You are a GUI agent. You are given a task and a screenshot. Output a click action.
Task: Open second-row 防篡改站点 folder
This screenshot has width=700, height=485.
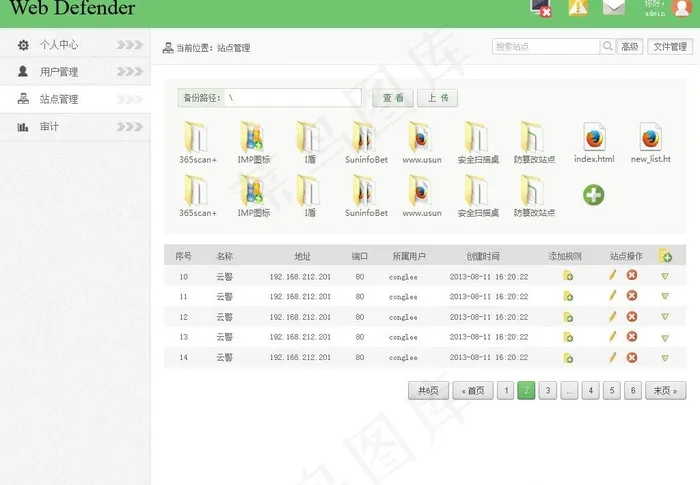[x=534, y=196]
